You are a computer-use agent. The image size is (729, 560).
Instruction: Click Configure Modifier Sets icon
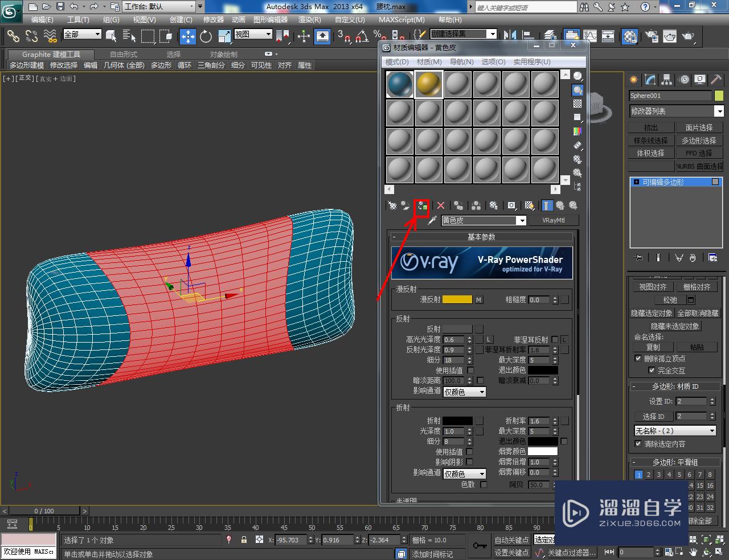point(712,258)
